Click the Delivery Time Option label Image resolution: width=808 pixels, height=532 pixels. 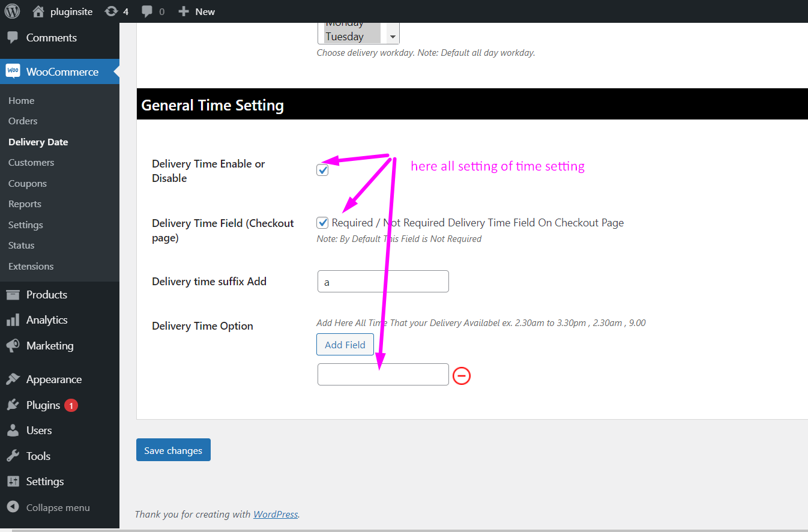pyautogui.click(x=203, y=326)
